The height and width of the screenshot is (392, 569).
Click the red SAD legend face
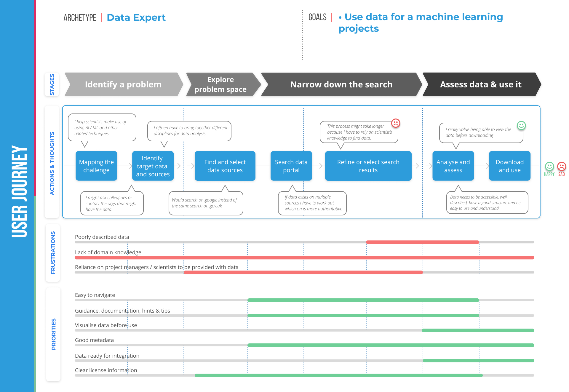point(562,167)
